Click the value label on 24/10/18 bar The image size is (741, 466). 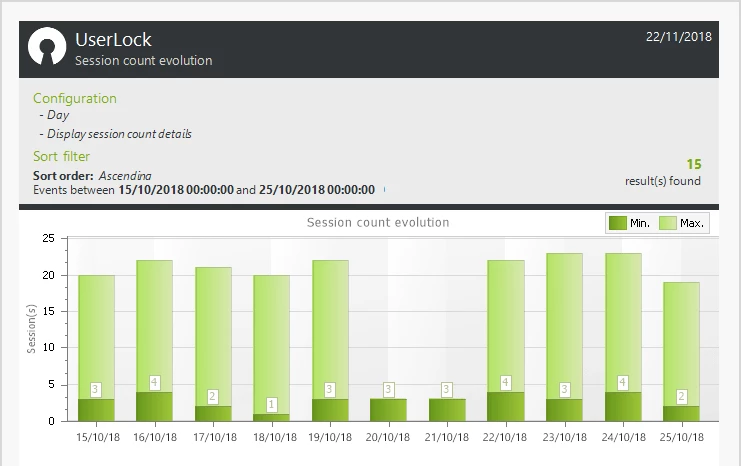pyautogui.click(x=622, y=382)
